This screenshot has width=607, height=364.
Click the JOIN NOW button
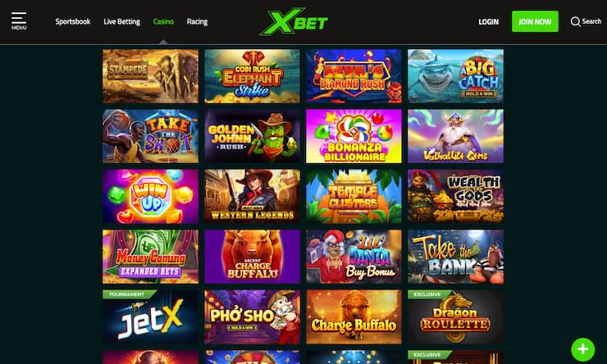click(535, 21)
